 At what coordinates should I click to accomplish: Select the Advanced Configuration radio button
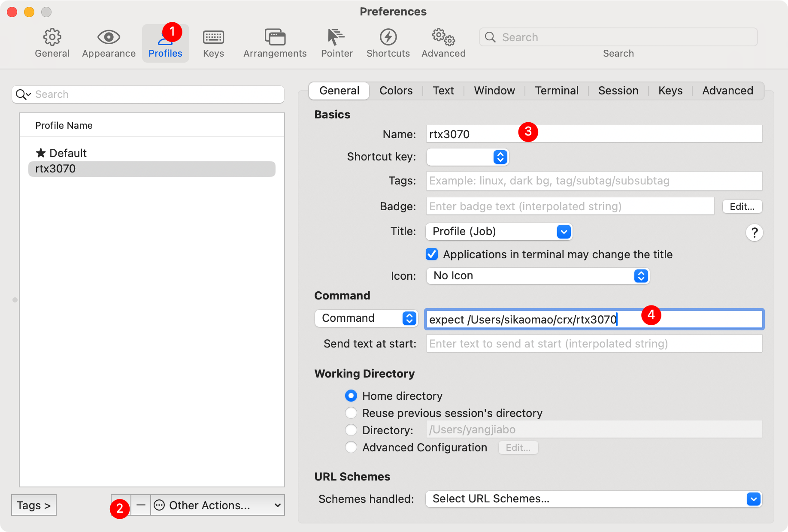(351, 447)
